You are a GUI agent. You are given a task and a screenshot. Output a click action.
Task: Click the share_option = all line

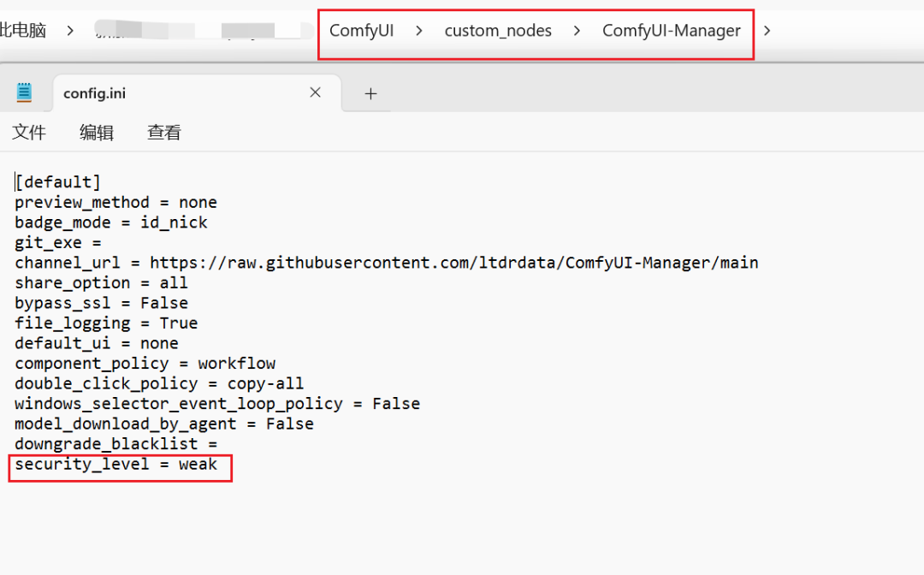[101, 282]
